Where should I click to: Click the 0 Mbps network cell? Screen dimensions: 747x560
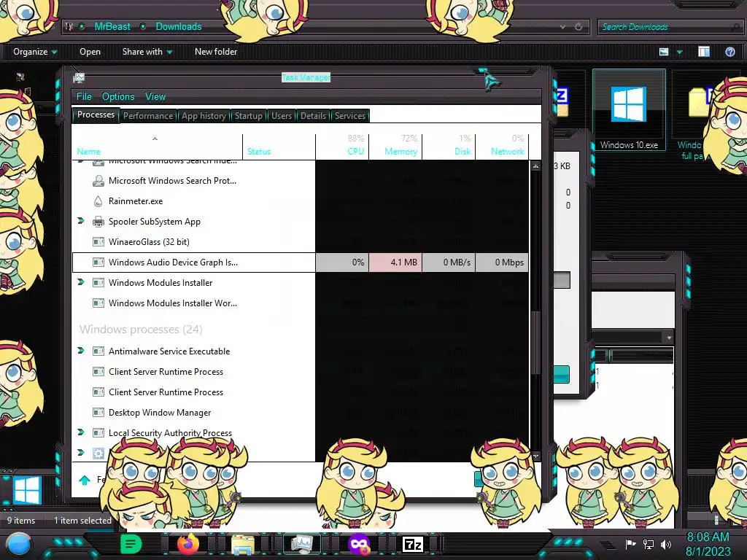click(x=502, y=262)
